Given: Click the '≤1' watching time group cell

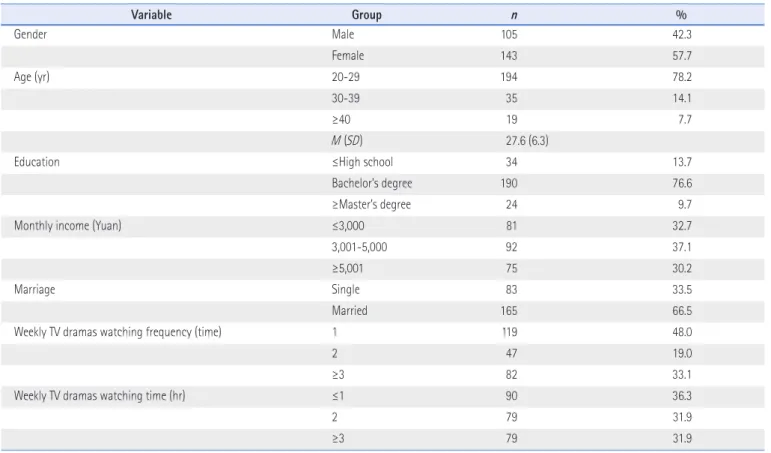Looking at the screenshot, I should (x=338, y=396).
